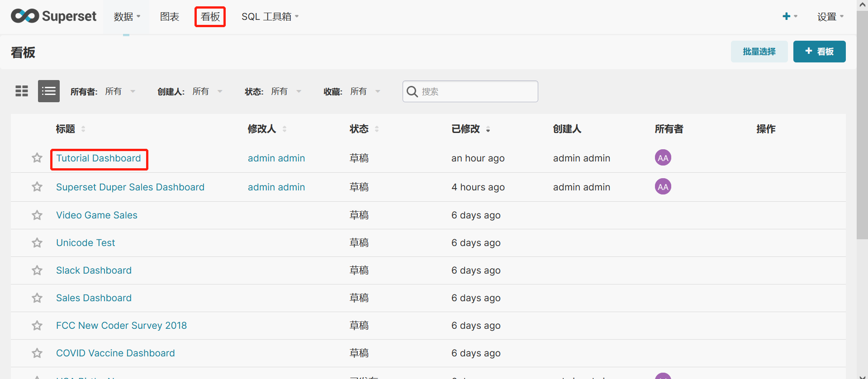
Task: Click the 创建人 column header
Action: coord(567,129)
